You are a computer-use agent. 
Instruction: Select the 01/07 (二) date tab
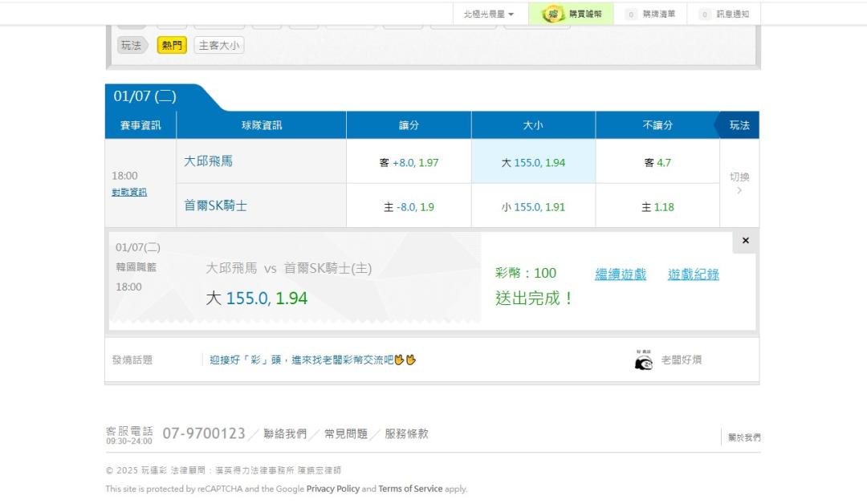pos(144,96)
